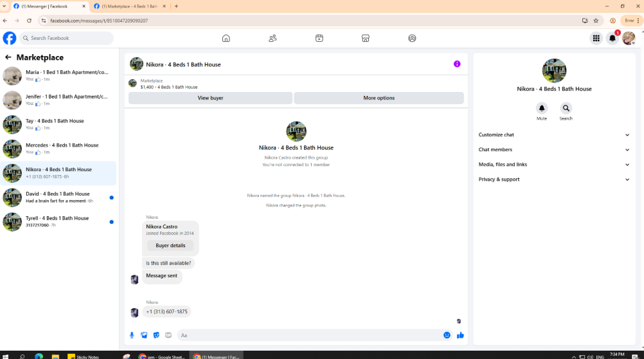
Task: Click the 'Is this still available?' message
Action: click(168, 263)
